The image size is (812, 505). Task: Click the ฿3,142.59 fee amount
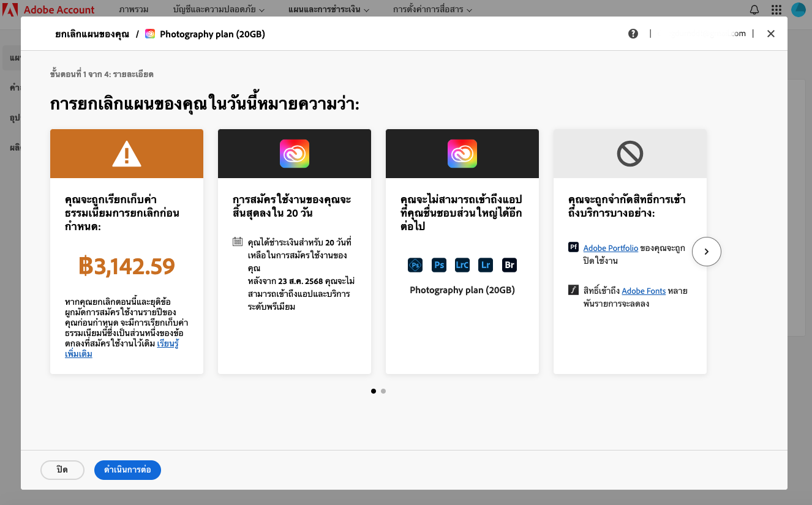point(127,266)
